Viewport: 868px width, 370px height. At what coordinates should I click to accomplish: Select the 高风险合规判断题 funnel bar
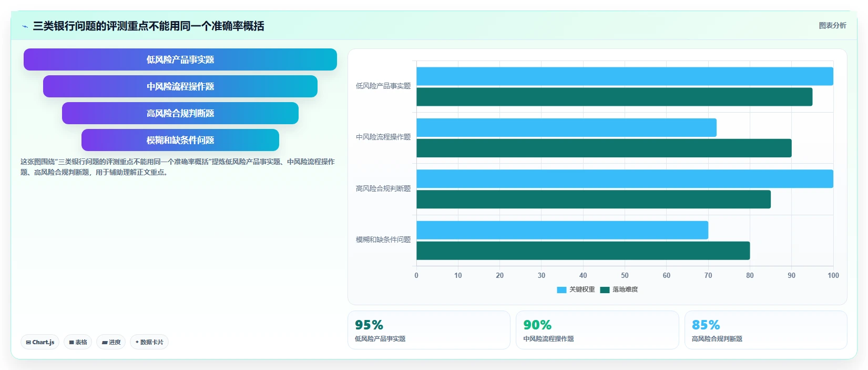180,113
